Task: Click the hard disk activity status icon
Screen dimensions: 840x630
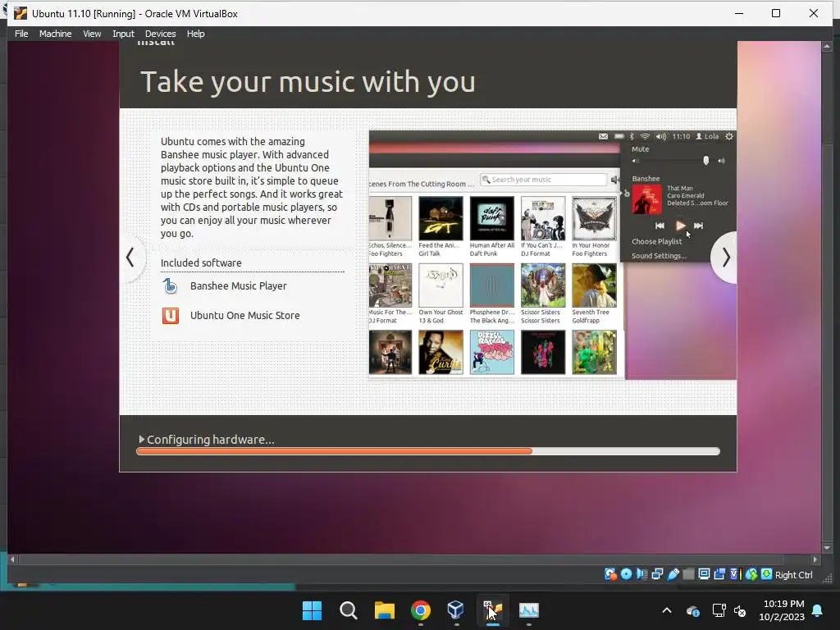Action: click(610, 574)
